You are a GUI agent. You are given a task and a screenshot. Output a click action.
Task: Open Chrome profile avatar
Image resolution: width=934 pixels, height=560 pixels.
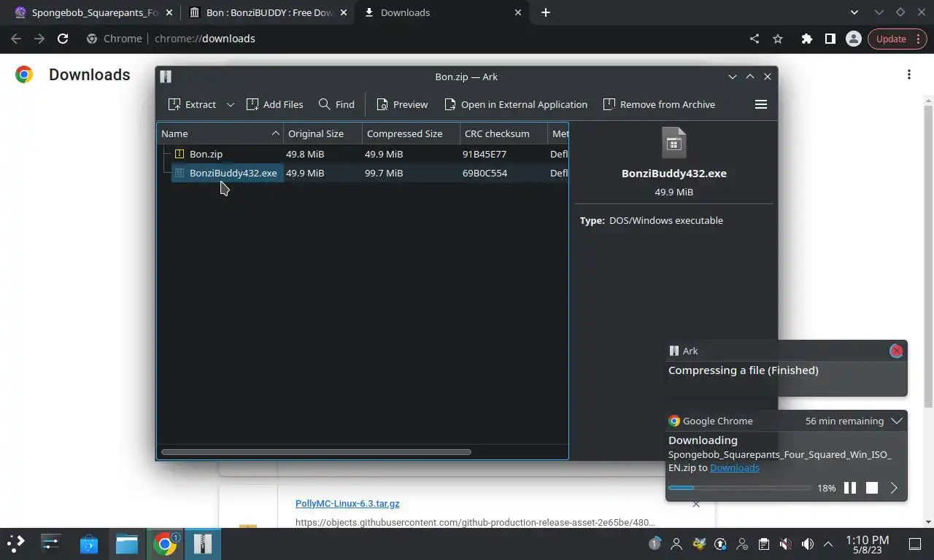853,39
